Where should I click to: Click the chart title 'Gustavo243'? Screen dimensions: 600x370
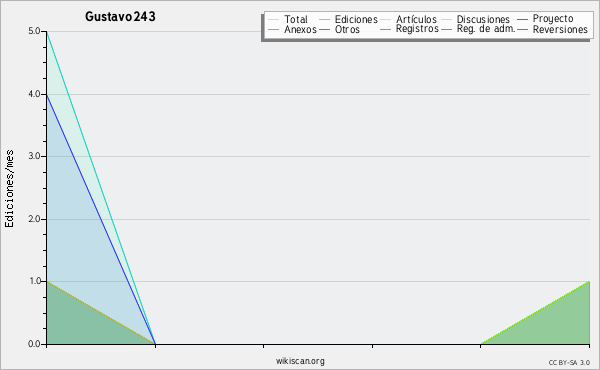coord(120,16)
